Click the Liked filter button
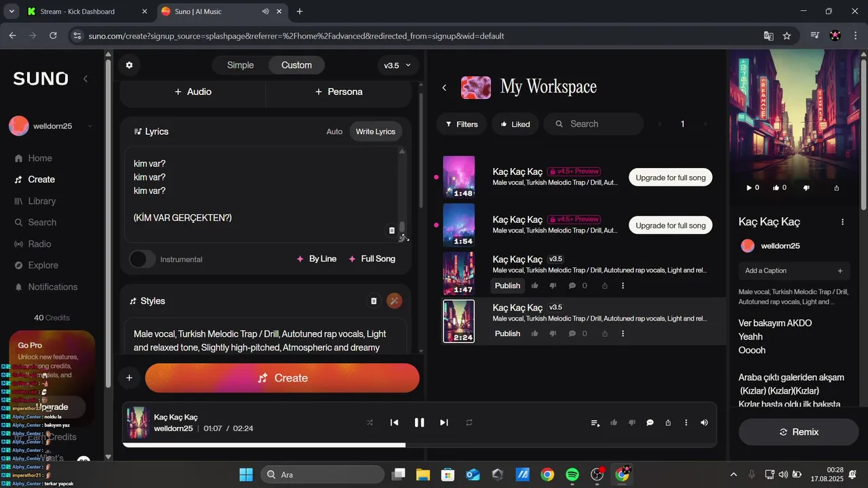 (515, 124)
